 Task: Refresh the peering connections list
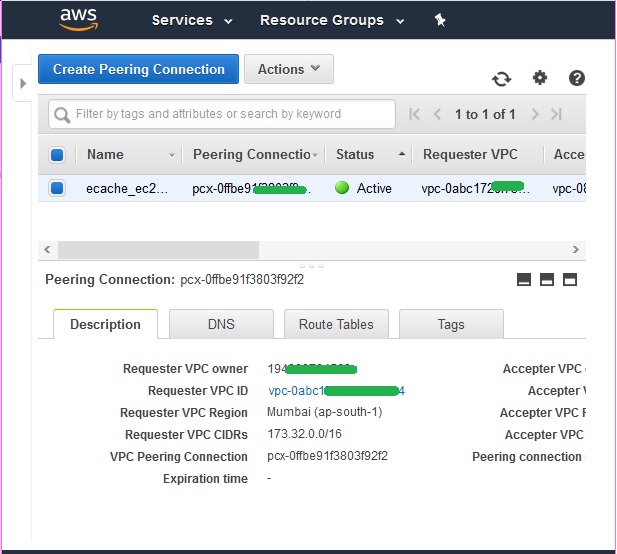click(x=501, y=79)
